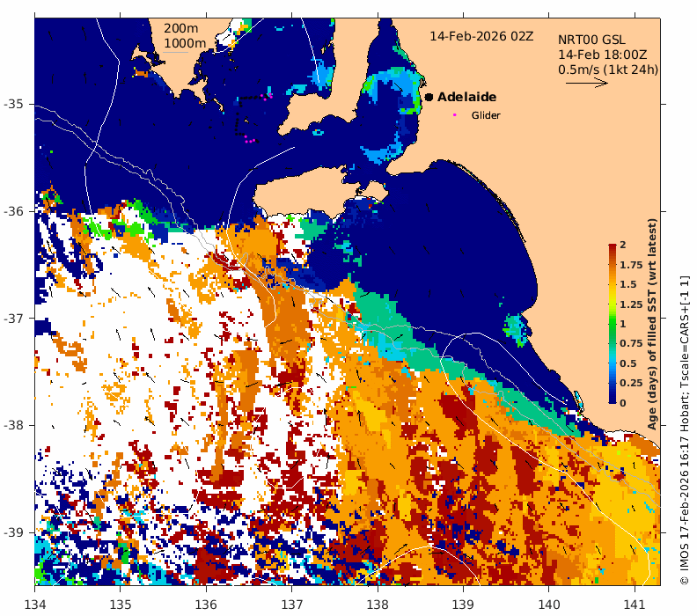Click longitude axis label '141'

pyautogui.click(x=635, y=605)
